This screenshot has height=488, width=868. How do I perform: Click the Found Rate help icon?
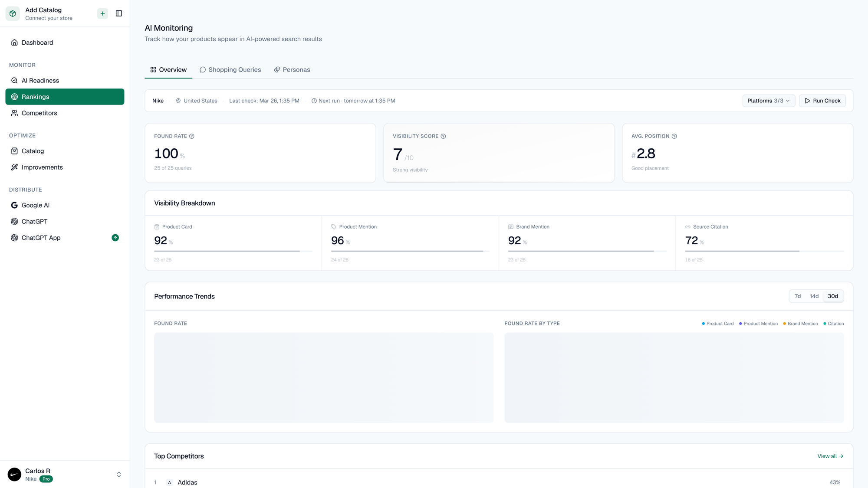[x=191, y=136]
